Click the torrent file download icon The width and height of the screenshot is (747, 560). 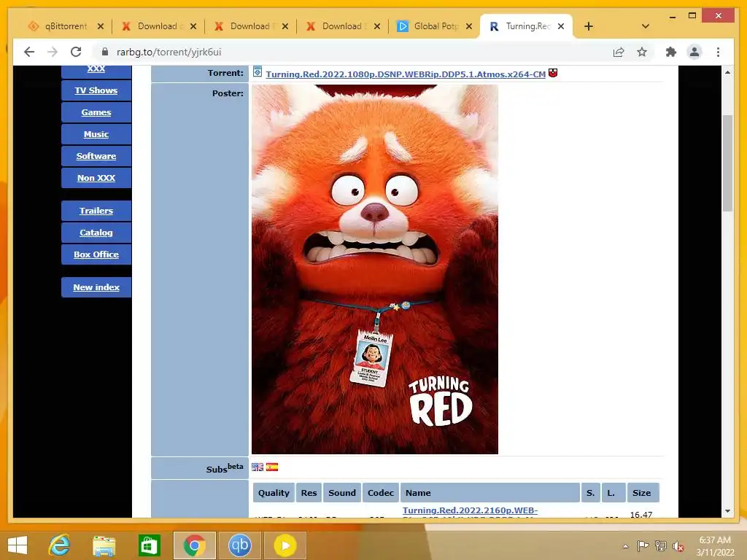258,72
